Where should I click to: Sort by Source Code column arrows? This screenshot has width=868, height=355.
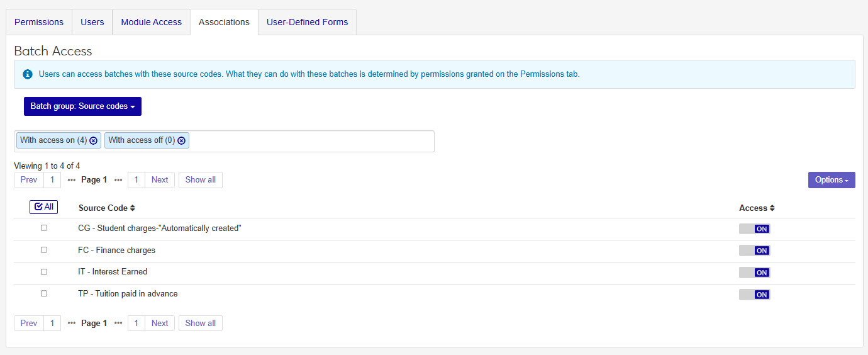coord(133,208)
